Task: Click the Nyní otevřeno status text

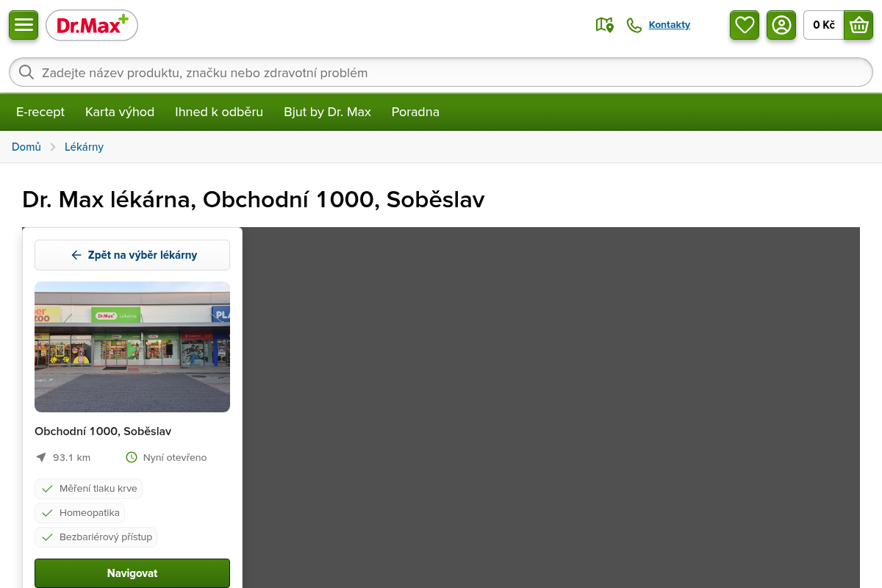Action: coord(175,457)
